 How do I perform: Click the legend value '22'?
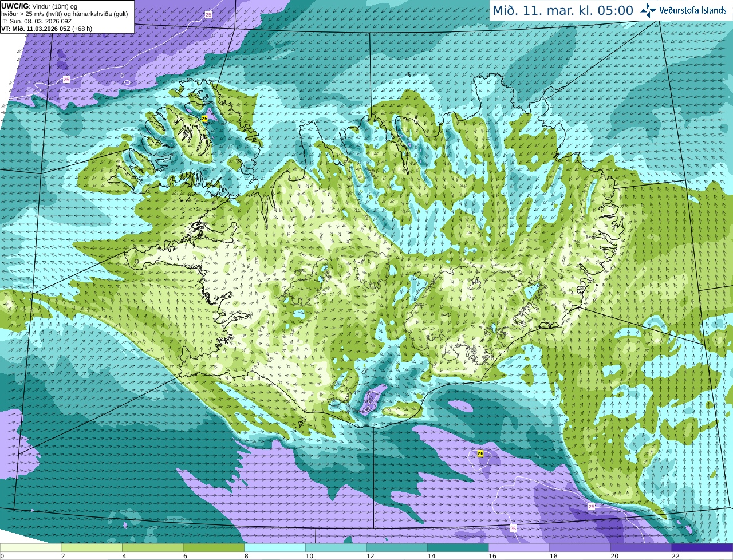pyautogui.click(x=676, y=556)
